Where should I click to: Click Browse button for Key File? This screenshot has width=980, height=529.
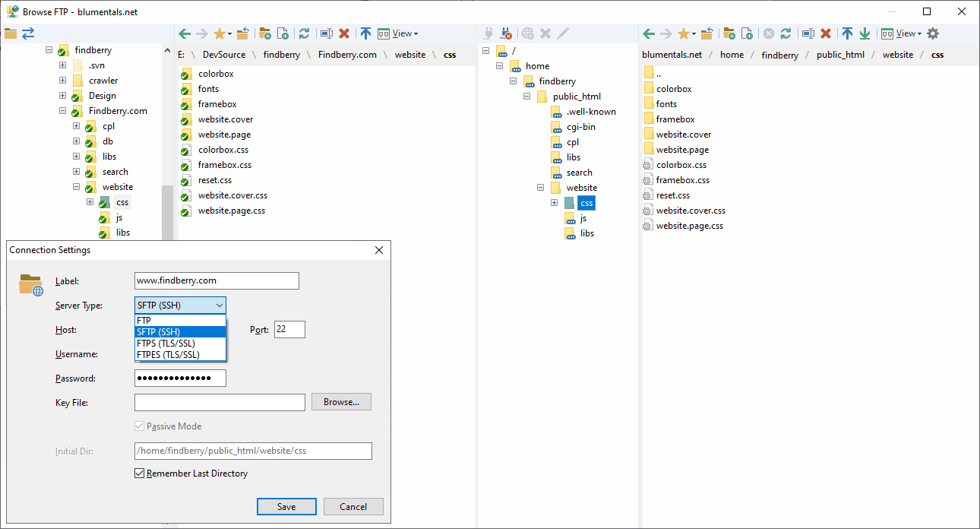click(341, 402)
